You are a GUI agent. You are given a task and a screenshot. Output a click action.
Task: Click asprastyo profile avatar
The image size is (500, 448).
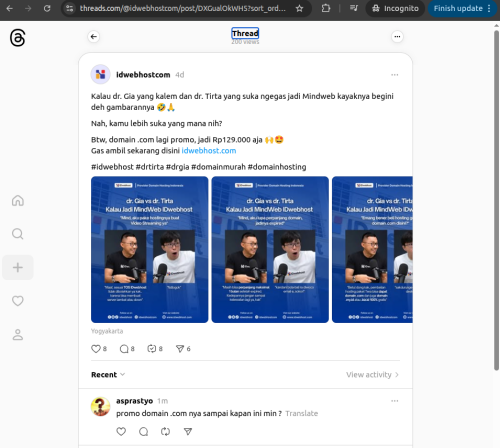(100, 406)
